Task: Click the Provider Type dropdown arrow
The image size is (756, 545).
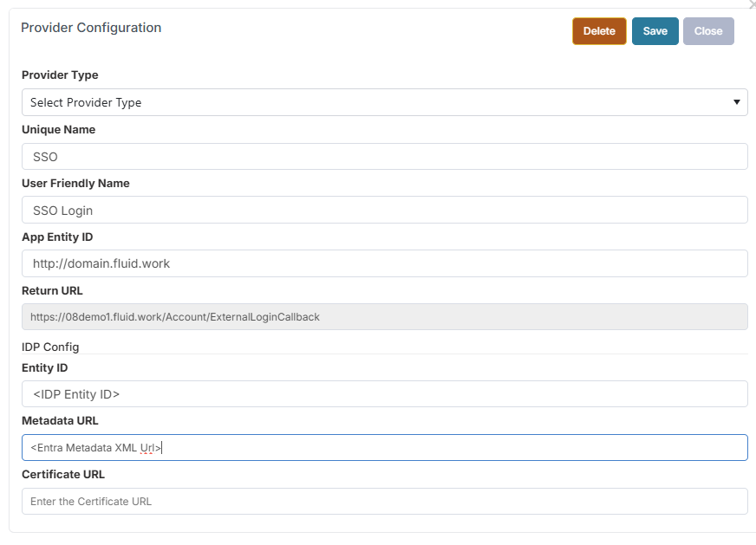Action: coord(736,102)
